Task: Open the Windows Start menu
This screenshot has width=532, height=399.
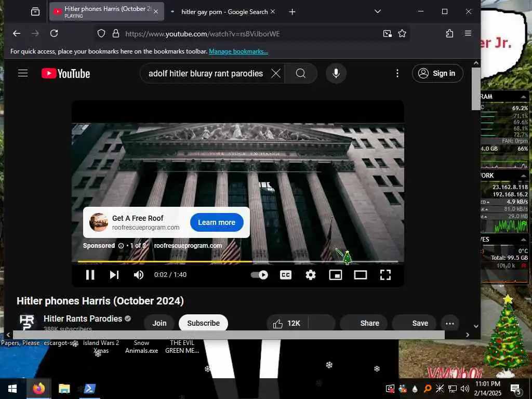Action: coord(12,389)
